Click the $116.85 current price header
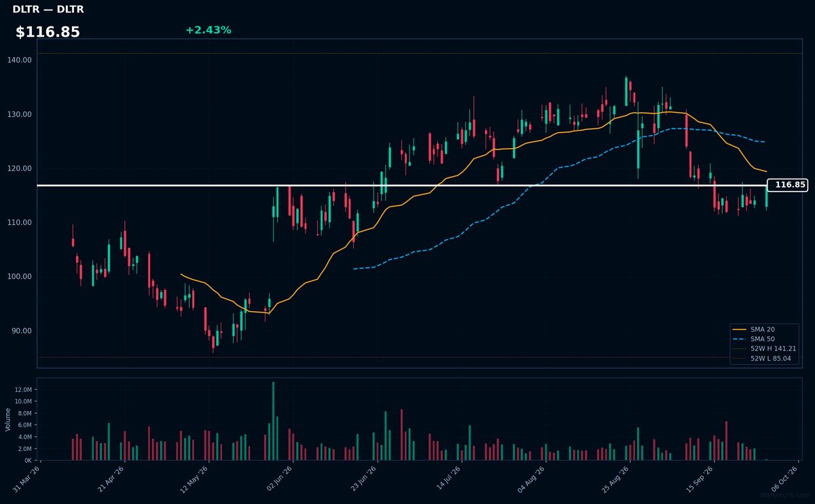815x504 pixels. [x=48, y=32]
